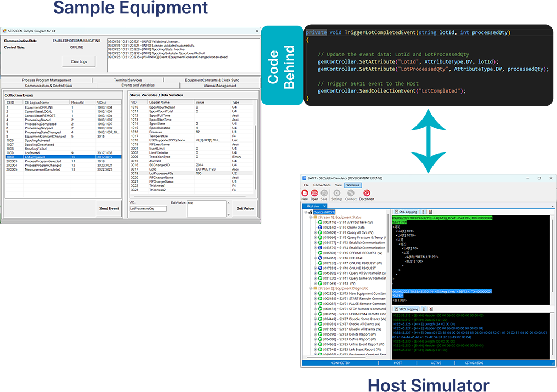557x392 pixels.
Task: Switch to the Alarms Management tab
Action: 220,86
